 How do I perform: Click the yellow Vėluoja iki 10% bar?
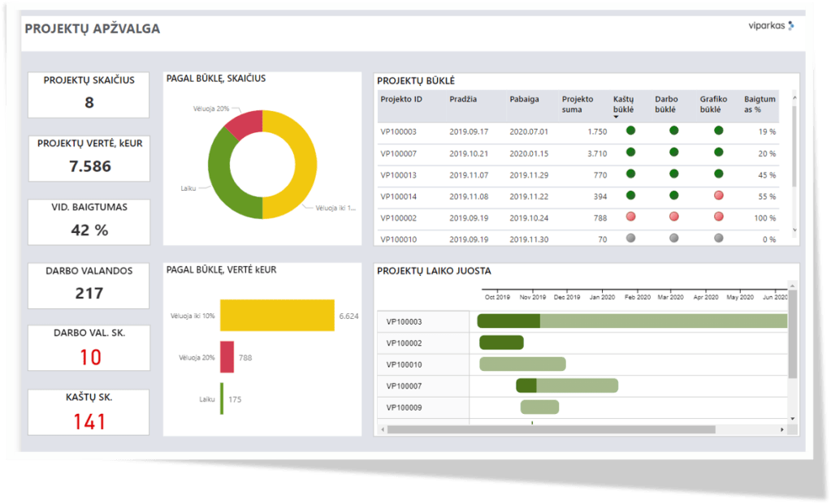pyautogui.click(x=276, y=316)
